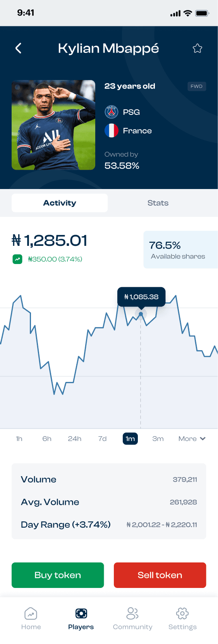218x644 pixels.
Task: Select the 1h chart range
Action: (x=19, y=439)
